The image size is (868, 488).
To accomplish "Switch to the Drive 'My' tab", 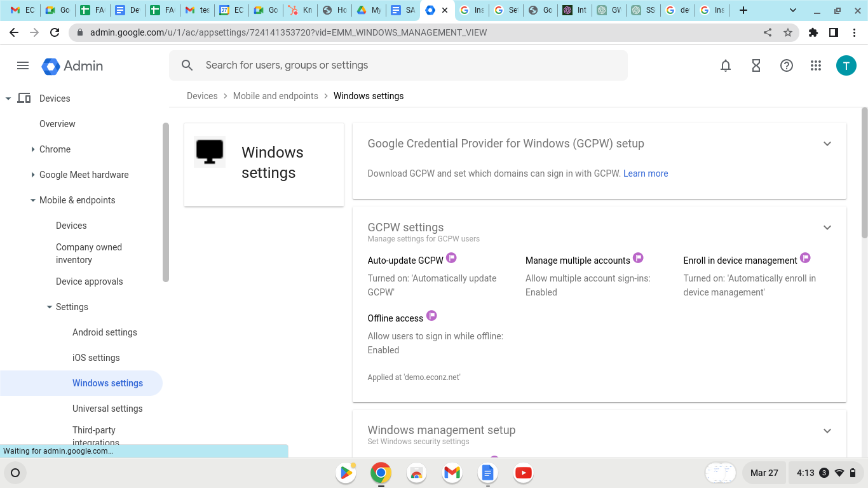I will pyautogui.click(x=369, y=10).
